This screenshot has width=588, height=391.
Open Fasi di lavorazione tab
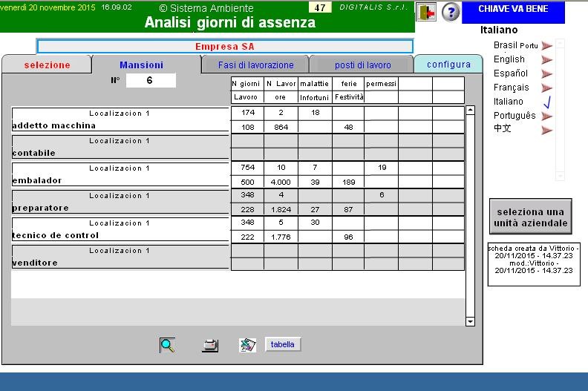pos(255,65)
